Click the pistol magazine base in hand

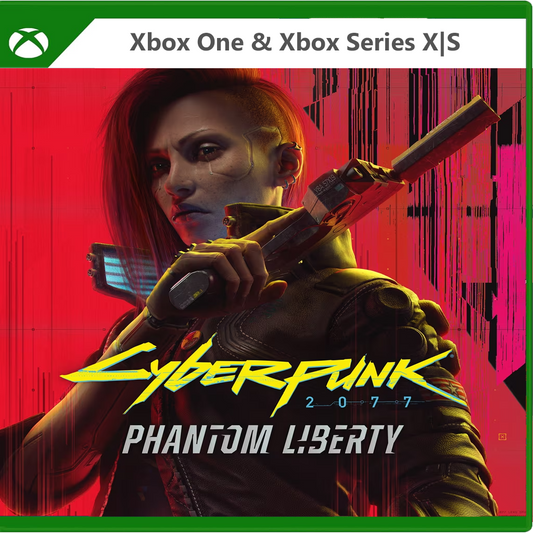pos(189,290)
